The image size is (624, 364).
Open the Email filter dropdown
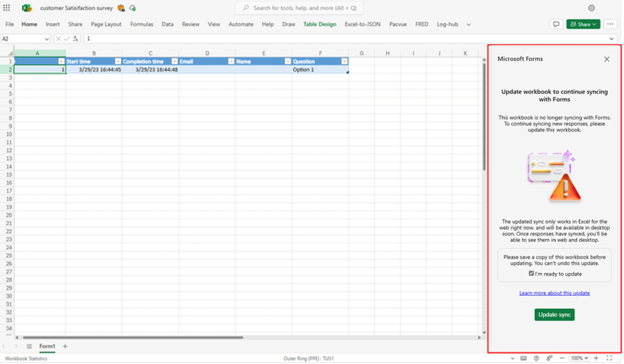[x=231, y=61]
